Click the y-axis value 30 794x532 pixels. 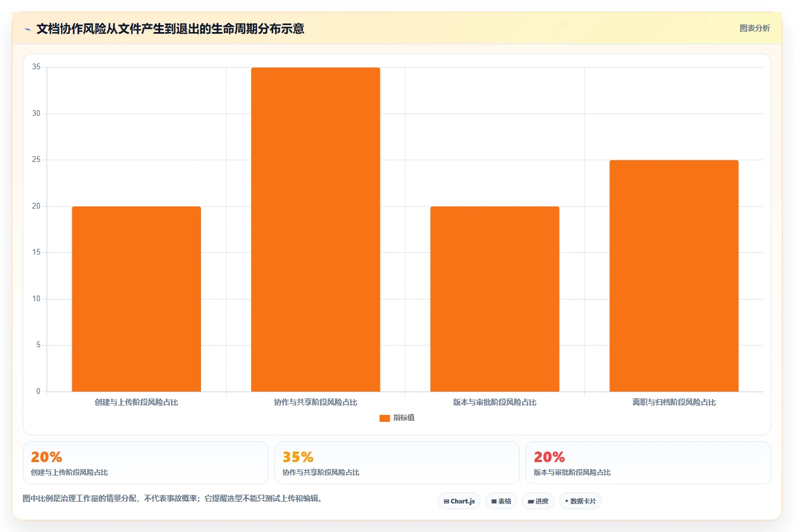point(36,113)
